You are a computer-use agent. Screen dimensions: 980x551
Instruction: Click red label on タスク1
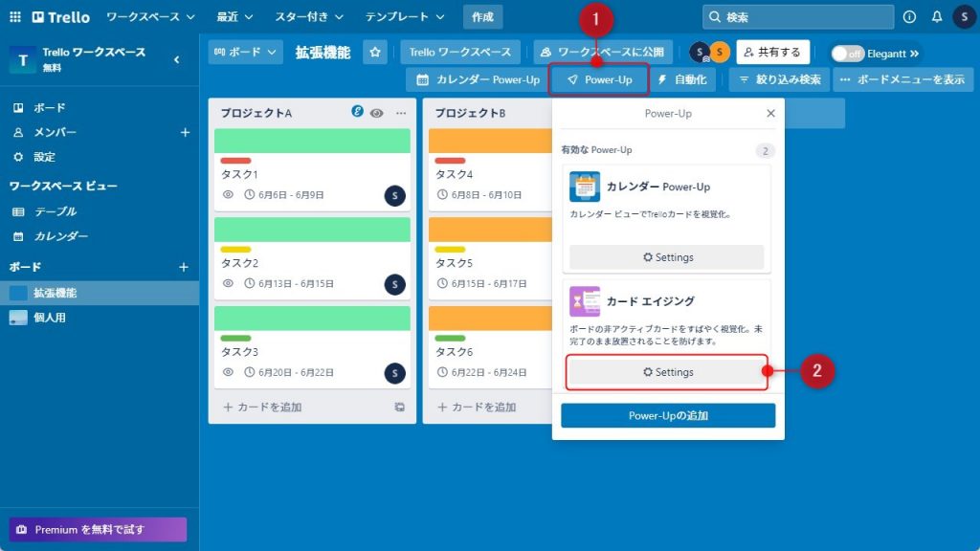tap(235, 161)
